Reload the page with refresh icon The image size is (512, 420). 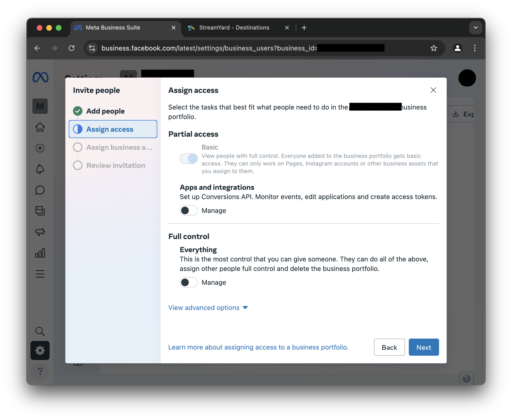72,48
